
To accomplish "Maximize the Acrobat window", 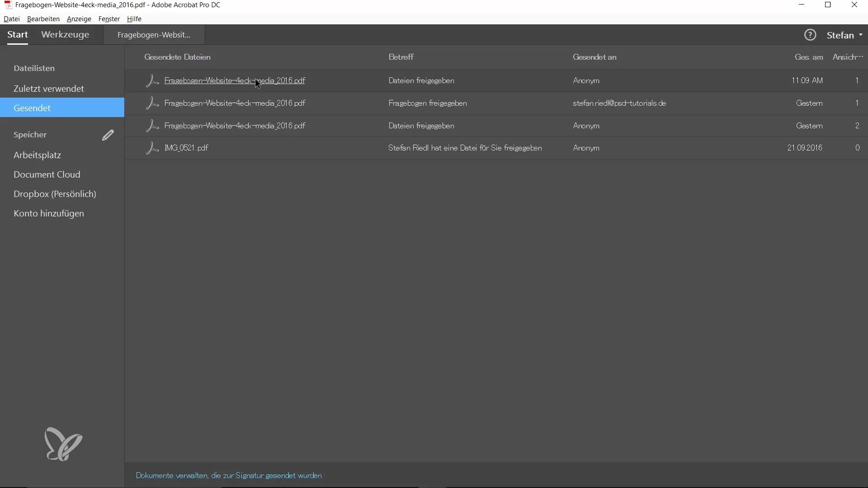I will pos(828,5).
